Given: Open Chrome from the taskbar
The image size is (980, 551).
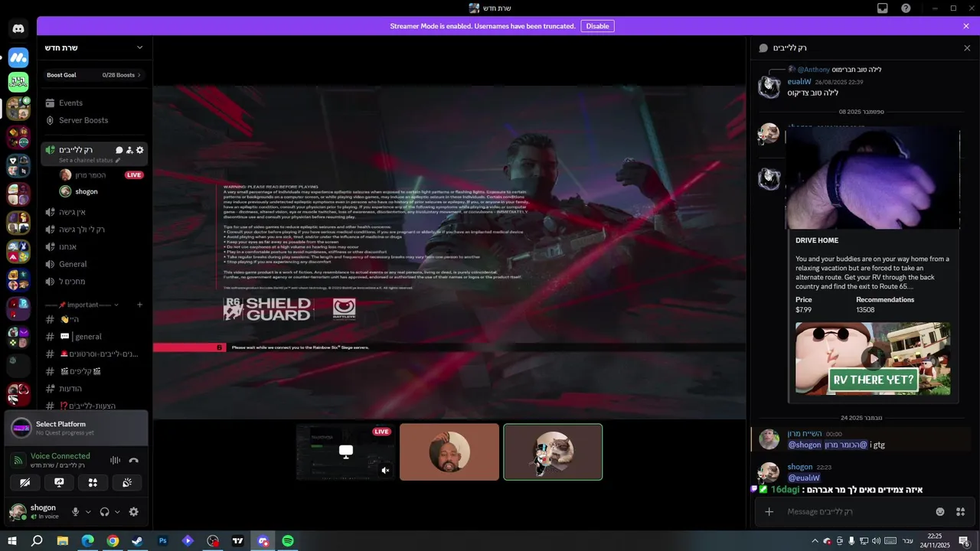Looking at the screenshot, I should (113, 541).
